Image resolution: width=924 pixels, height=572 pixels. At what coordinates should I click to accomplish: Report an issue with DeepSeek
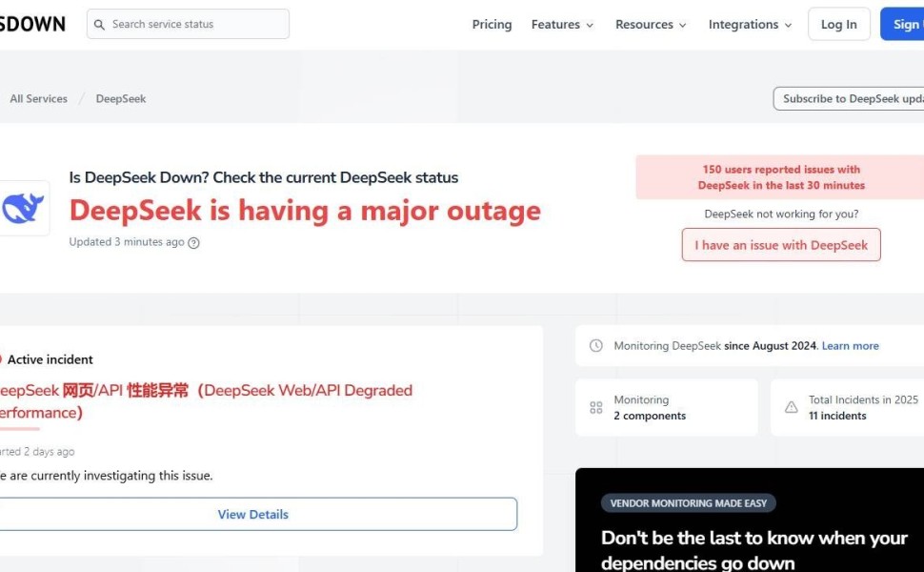pyautogui.click(x=781, y=245)
